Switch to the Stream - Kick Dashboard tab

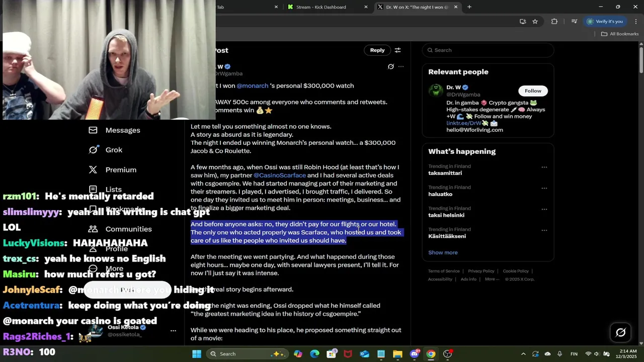point(327,7)
